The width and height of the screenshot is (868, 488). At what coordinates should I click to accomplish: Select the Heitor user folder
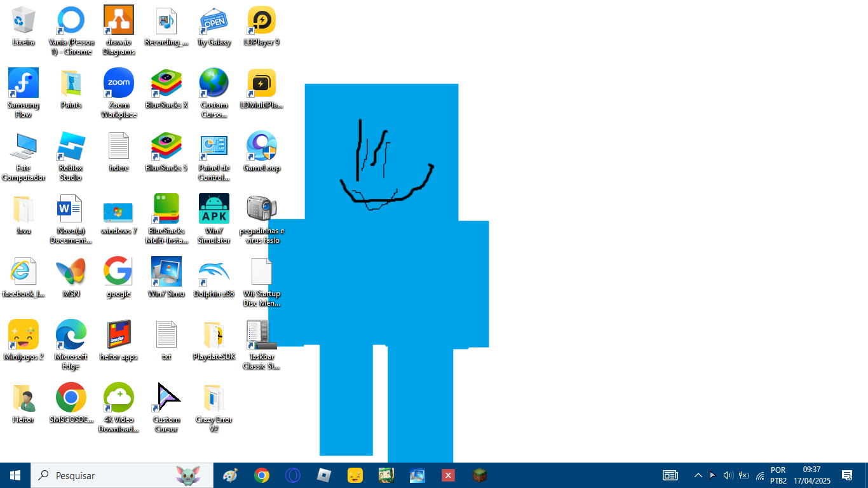pos(24,403)
